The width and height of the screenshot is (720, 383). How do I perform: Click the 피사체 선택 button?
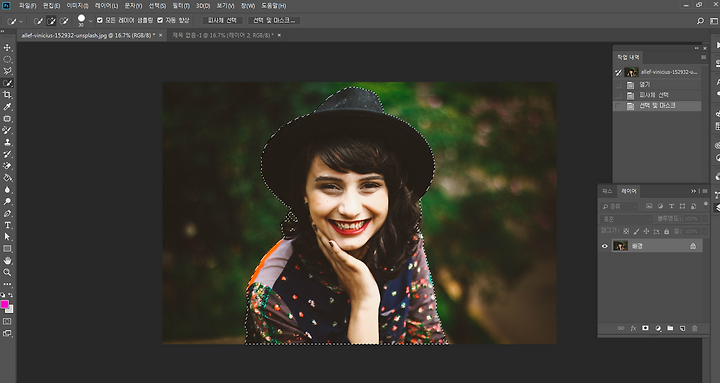point(222,21)
